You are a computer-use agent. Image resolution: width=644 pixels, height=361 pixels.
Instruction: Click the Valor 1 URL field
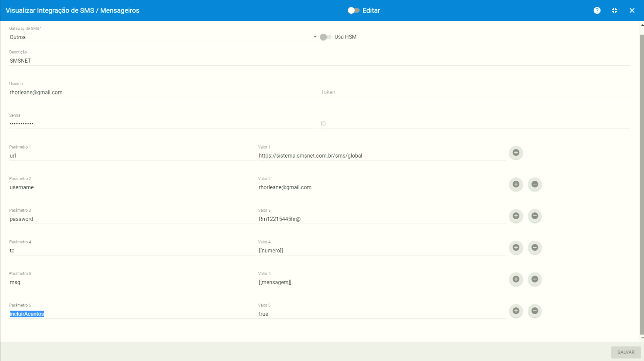[381, 156]
